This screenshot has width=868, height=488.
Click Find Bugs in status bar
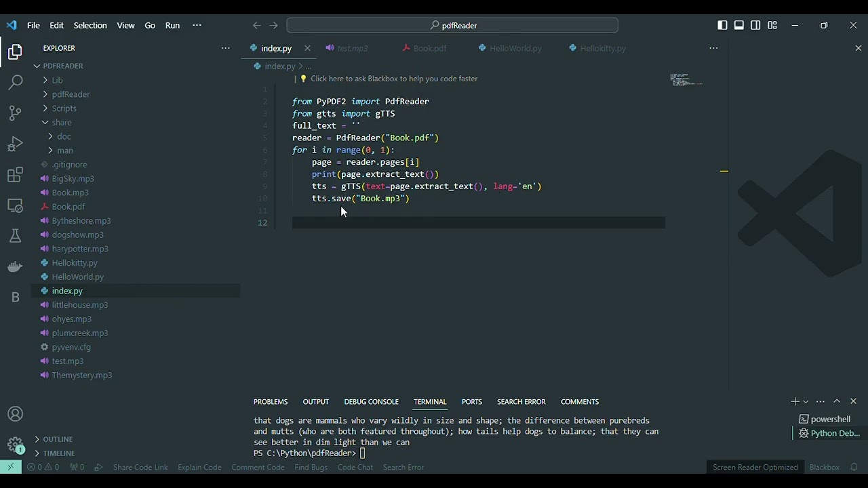[311, 467]
